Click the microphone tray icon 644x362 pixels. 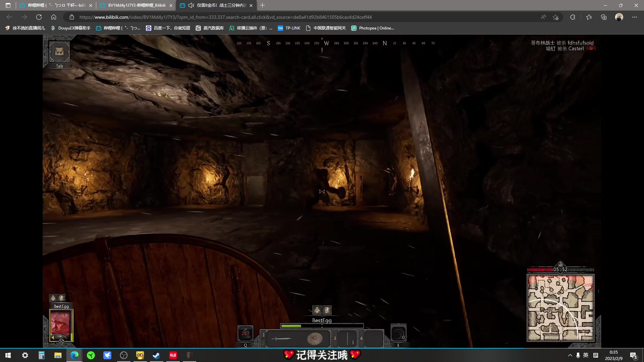578,355
